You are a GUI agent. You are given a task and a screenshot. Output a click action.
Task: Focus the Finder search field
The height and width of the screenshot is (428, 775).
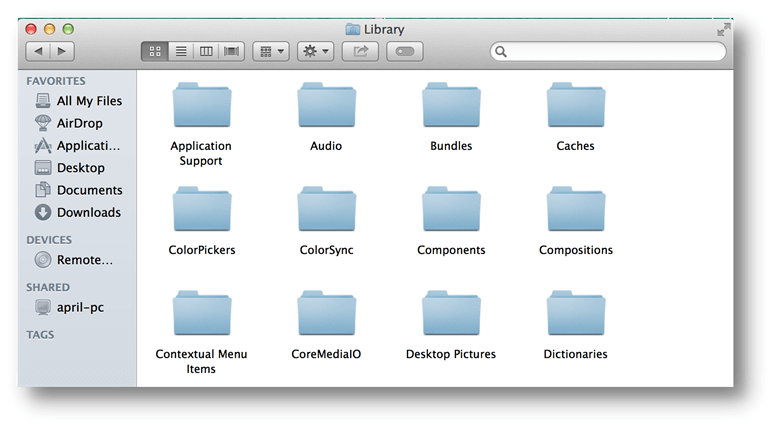[608, 51]
